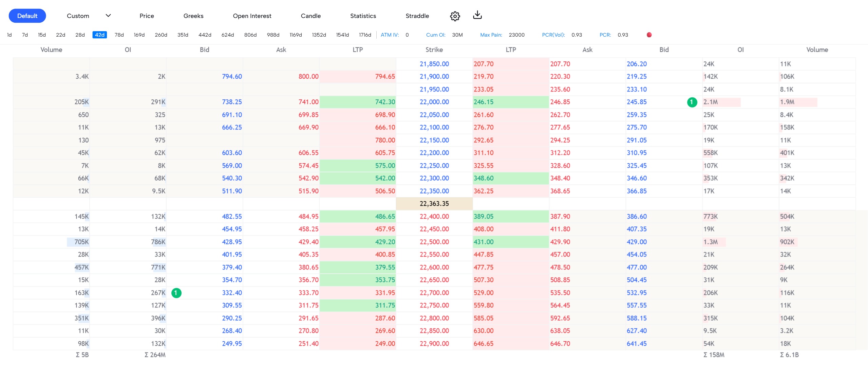Click the spot price 22,363.35 cell
The width and height of the screenshot is (868, 383).
click(x=434, y=204)
